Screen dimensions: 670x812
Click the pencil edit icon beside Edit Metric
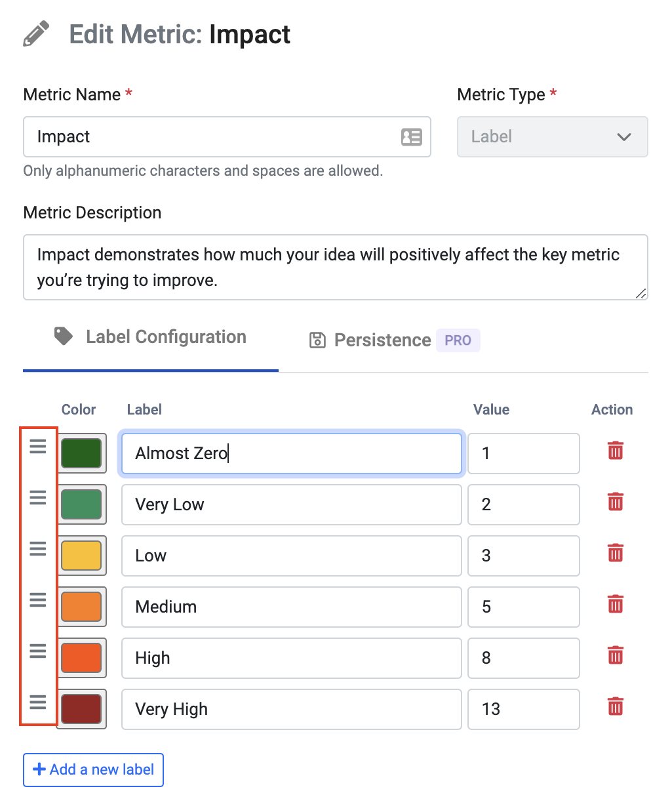coord(36,33)
